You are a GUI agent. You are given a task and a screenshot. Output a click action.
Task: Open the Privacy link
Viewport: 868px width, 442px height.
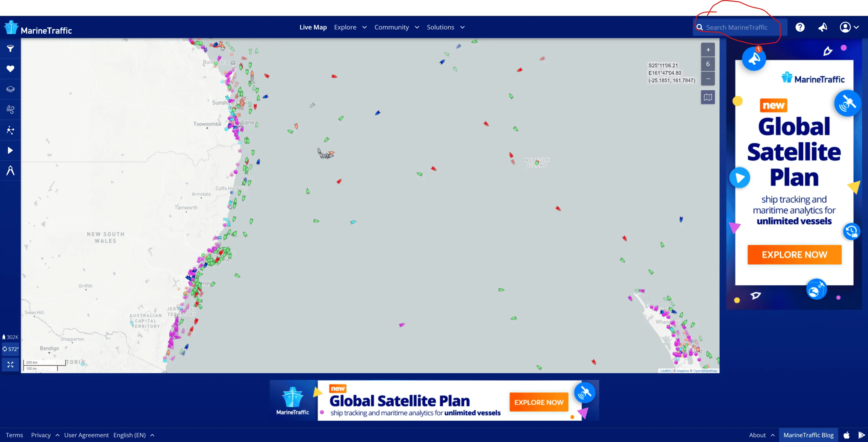click(41, 435)
